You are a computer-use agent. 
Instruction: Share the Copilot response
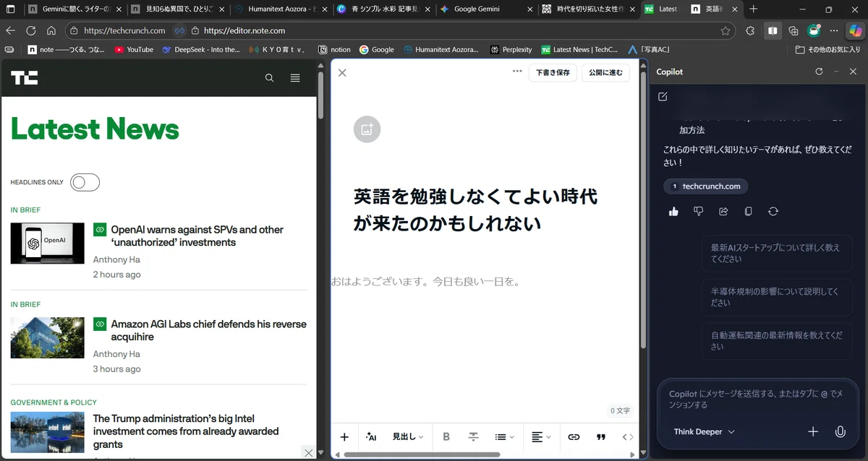(x=723, y=211)
